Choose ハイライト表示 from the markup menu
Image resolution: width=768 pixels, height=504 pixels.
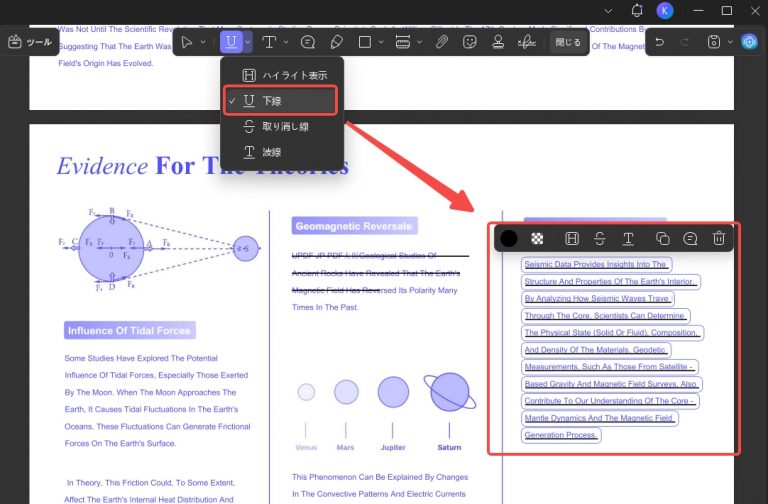pyautogui.click(x=282, y=75)
